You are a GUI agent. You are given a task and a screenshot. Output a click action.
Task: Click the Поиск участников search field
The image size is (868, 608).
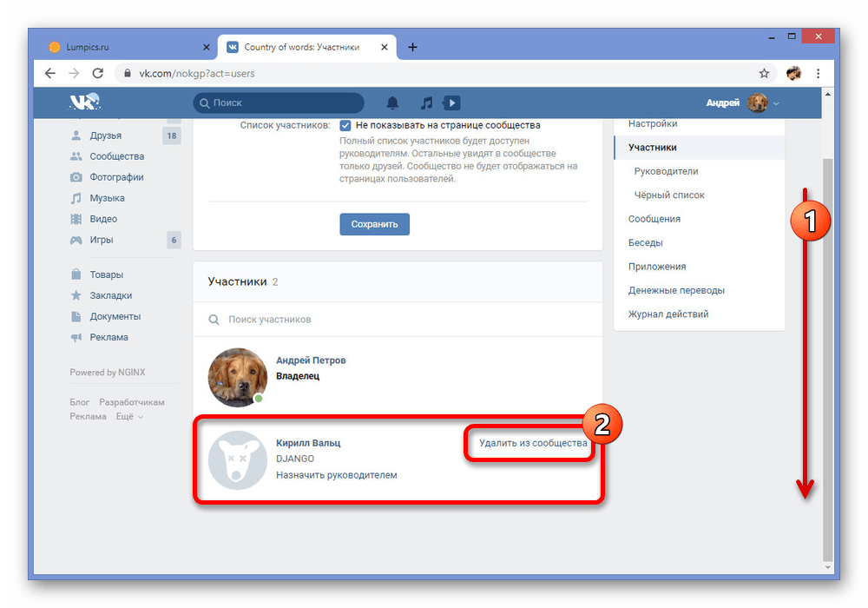click(398, 320)
